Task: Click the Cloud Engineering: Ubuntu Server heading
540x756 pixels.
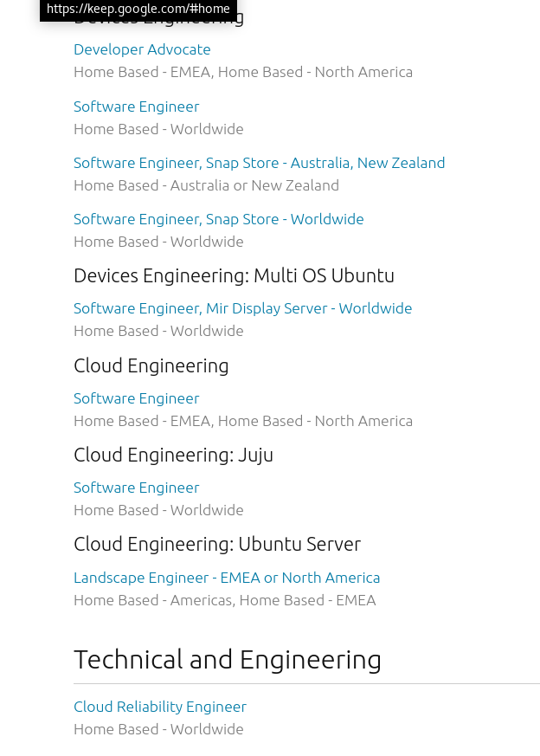Action: (217, 545)
